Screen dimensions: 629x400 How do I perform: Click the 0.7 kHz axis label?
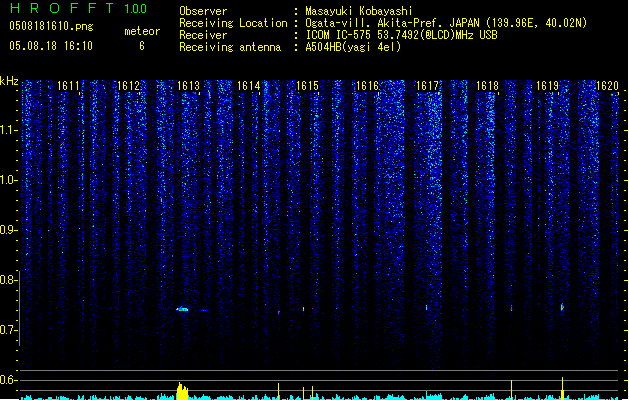click(8, 330)
